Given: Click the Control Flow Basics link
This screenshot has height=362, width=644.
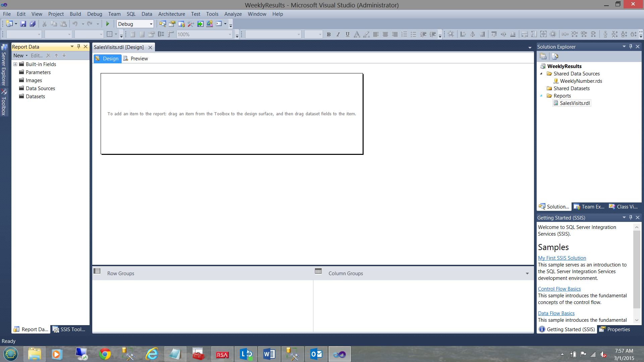Looking at the screenshot, I should click(x=559, y=289).
